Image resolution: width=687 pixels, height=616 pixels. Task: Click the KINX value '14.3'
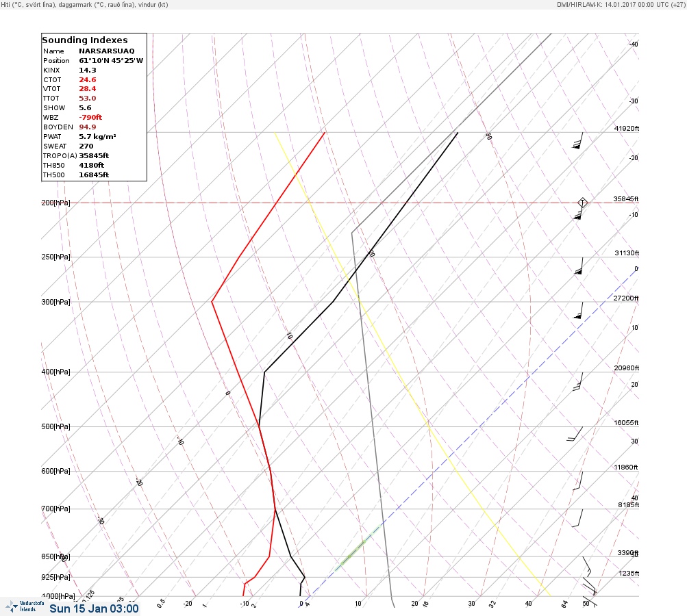coord(87,70)
